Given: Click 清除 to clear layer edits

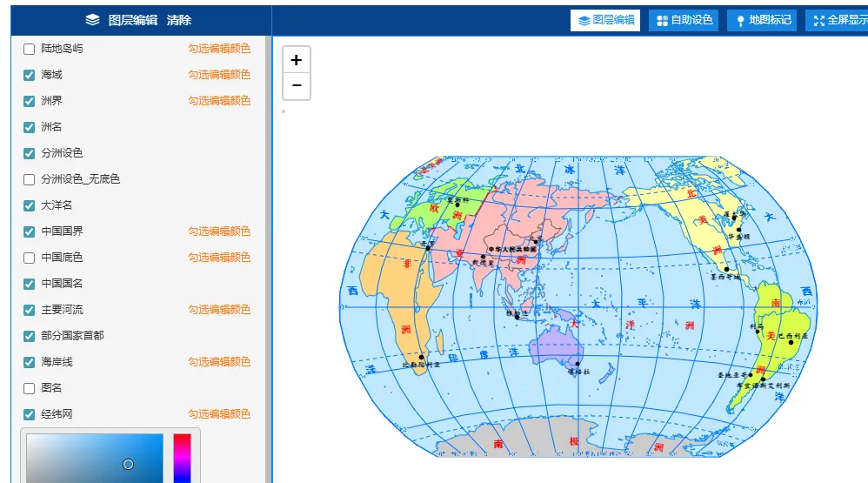Looking at the screenshot, I should click(179, 21).
